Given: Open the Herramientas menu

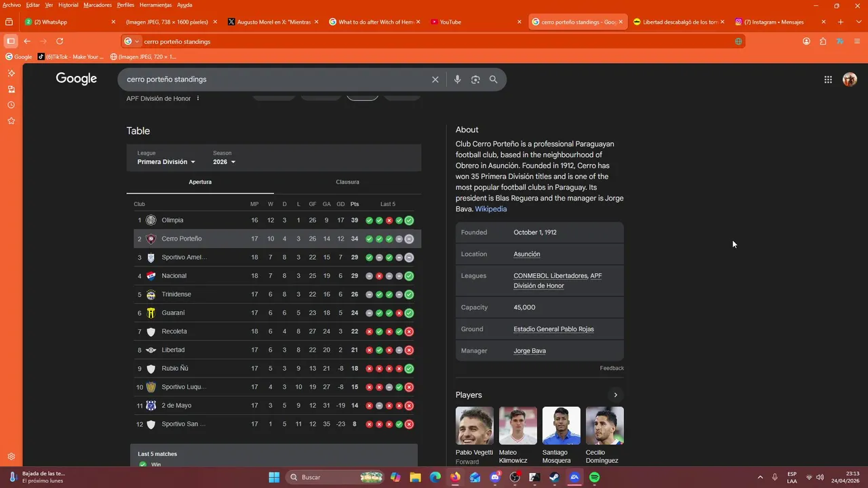Looking at the screenshot, I should click(x=155, y=5).
